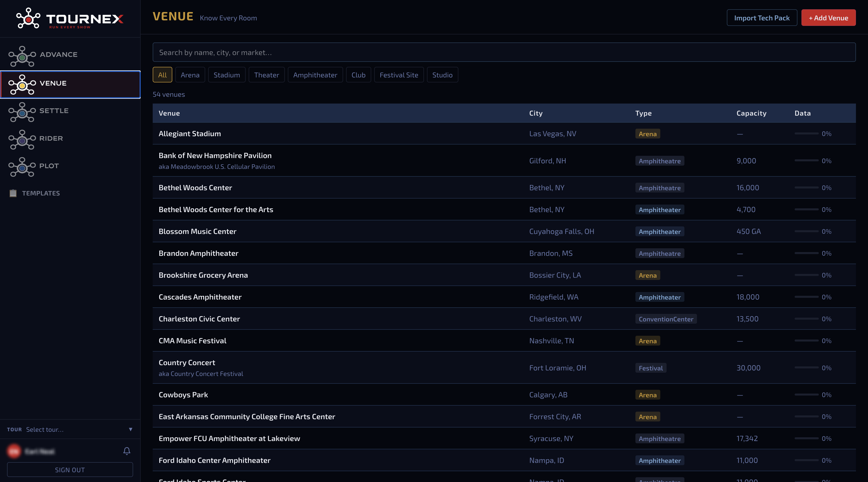Click the Tournex logo icon

coord(28,18)
